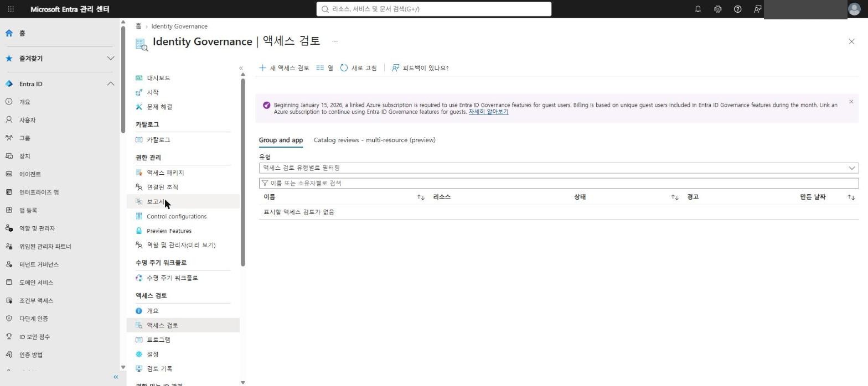This screenshot has height=386, width=868.
Task: Open the help question mark icon
Action: click(x=737, y=9)
